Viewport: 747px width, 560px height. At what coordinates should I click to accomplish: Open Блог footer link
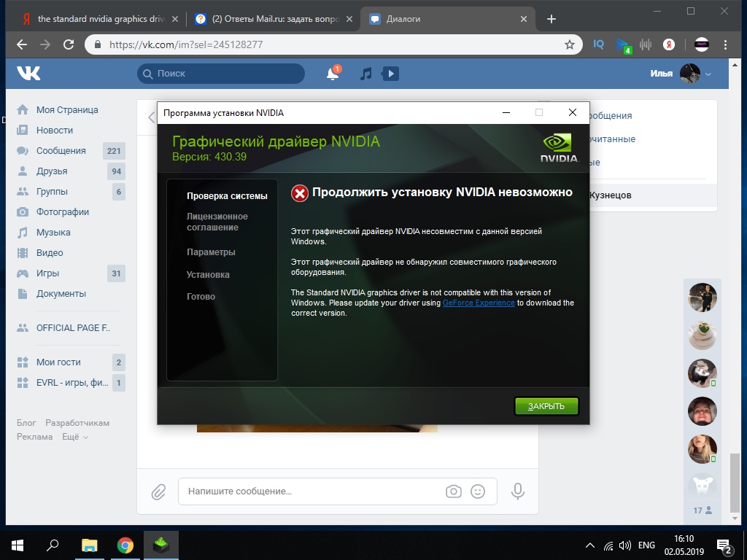26,423
